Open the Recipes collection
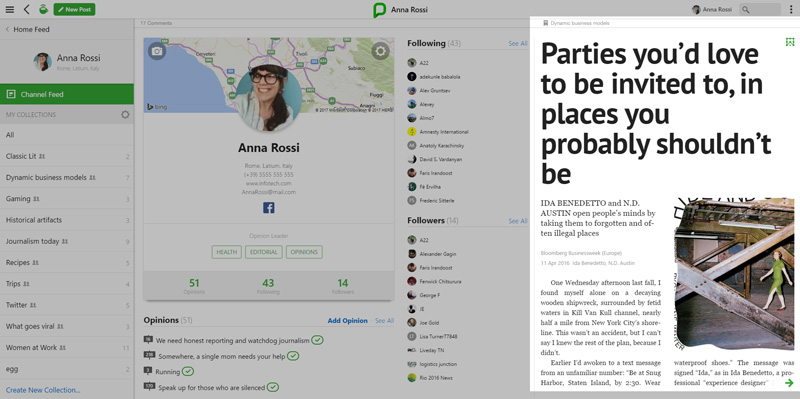 [67, 262]
